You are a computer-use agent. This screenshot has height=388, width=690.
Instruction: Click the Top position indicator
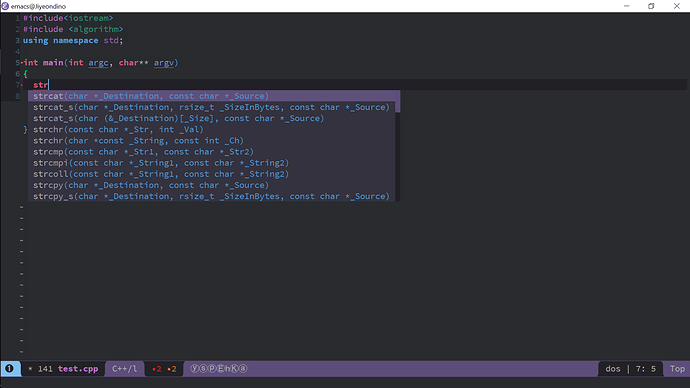677,369
